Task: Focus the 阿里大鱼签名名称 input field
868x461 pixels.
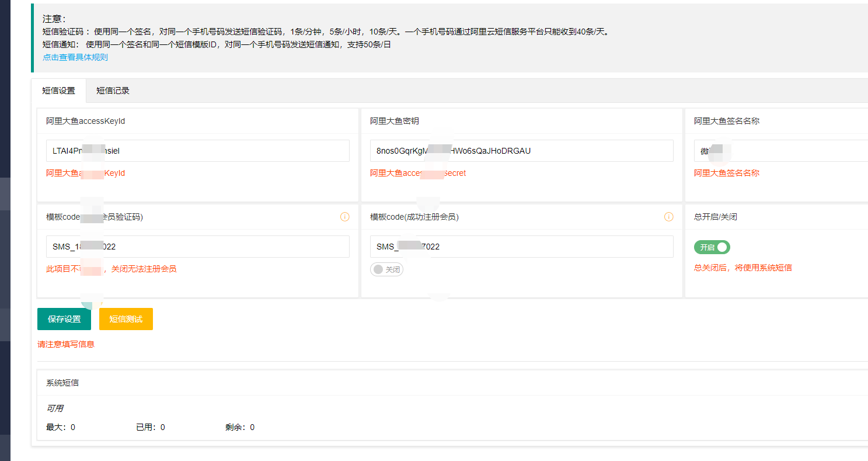Action: 781,151
